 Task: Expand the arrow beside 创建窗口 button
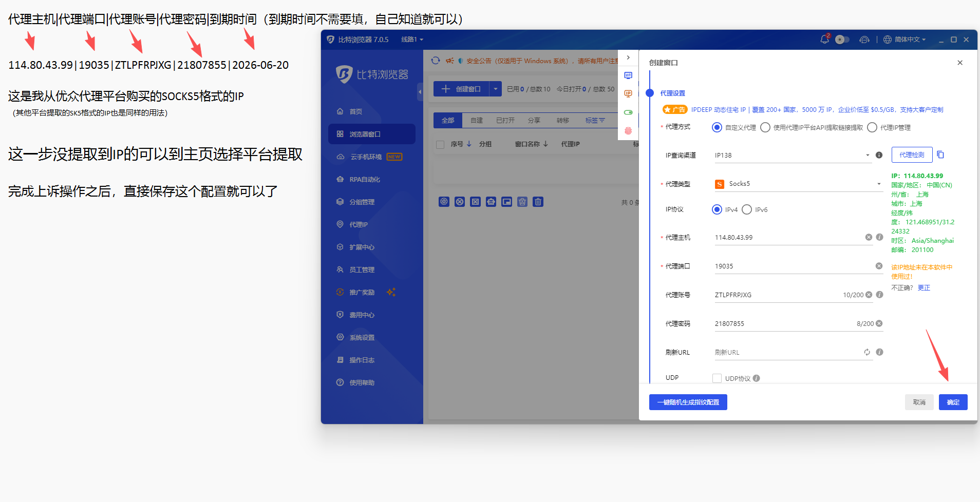(x=496, y=89)
